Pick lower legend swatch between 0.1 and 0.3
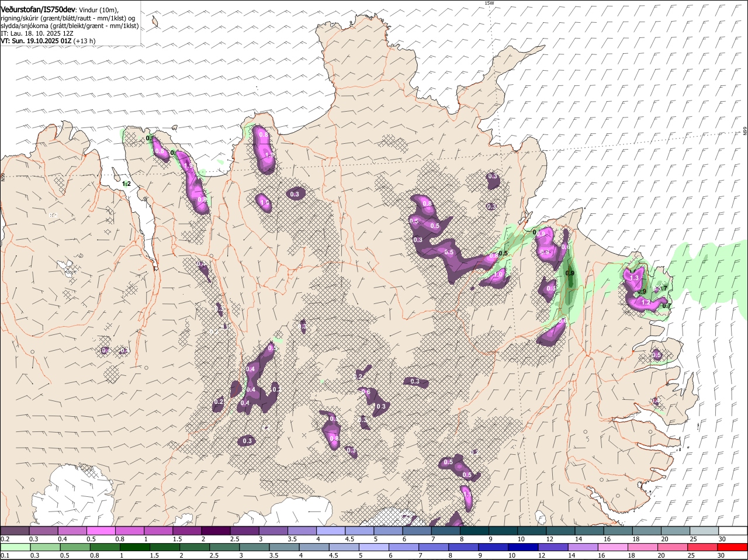This screenshot has height=560, width=748. 15,547
